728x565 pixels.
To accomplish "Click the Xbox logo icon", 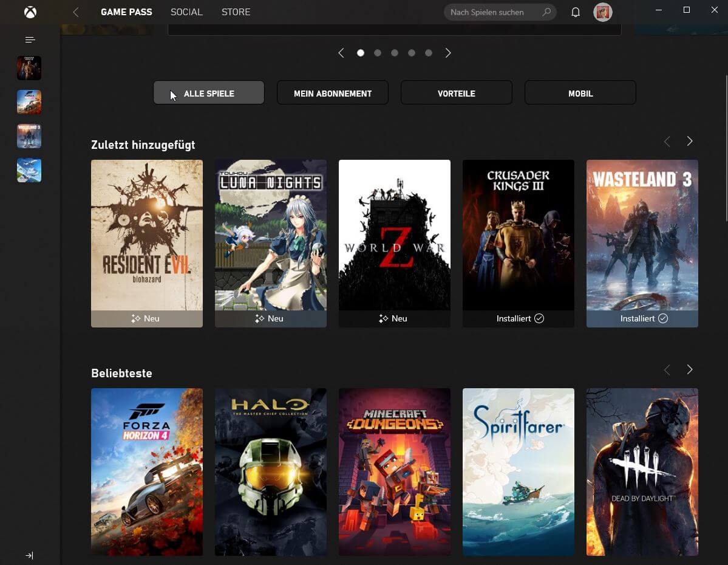I will pos(30,12).
